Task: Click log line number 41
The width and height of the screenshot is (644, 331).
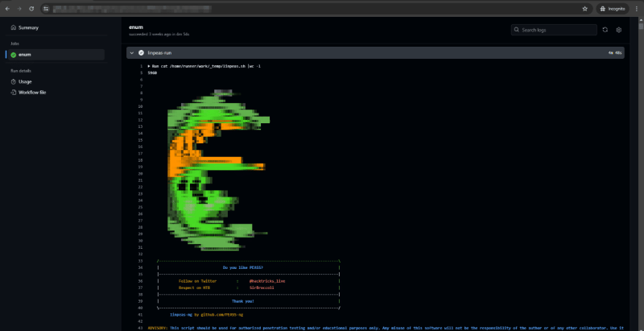Action: click(x=140, y=315)
